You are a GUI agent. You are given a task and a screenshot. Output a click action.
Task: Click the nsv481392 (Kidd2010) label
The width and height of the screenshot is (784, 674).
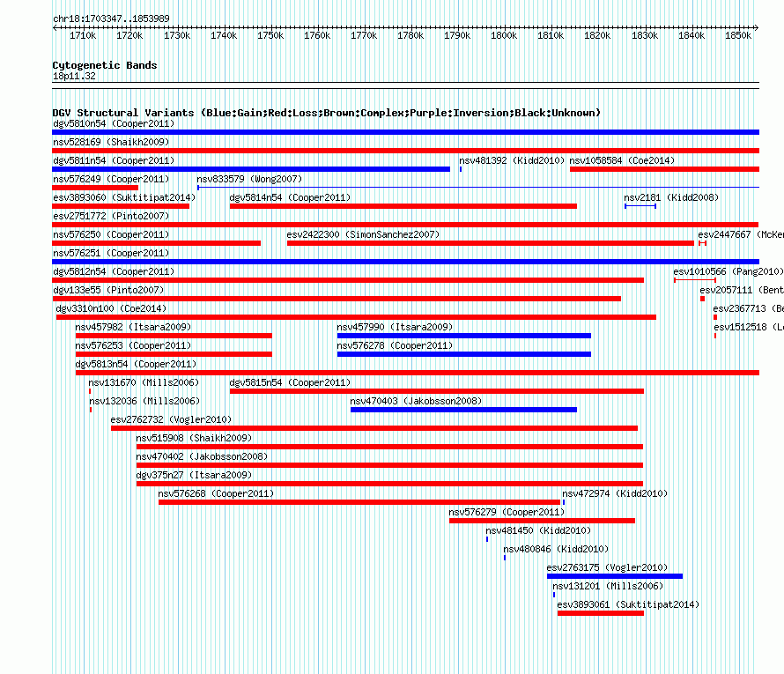512,160
